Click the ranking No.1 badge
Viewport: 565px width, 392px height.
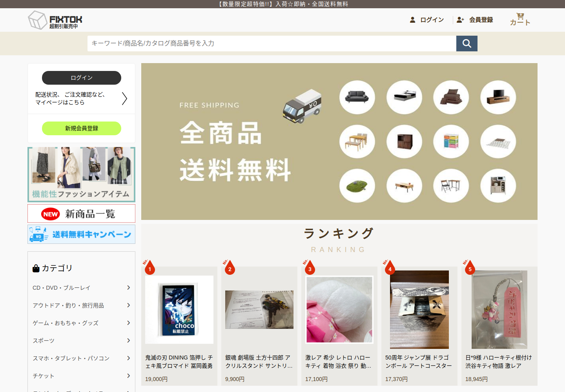149,267
